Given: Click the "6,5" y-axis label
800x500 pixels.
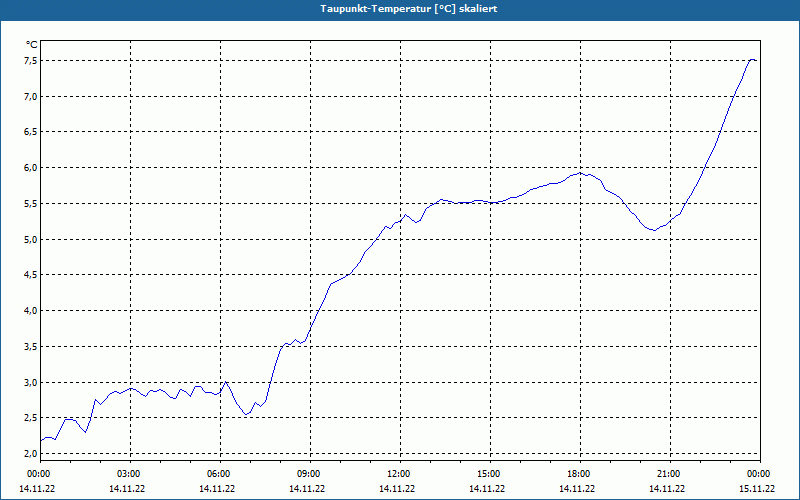Looking at the screenshot, I should (x=31, y=132).
